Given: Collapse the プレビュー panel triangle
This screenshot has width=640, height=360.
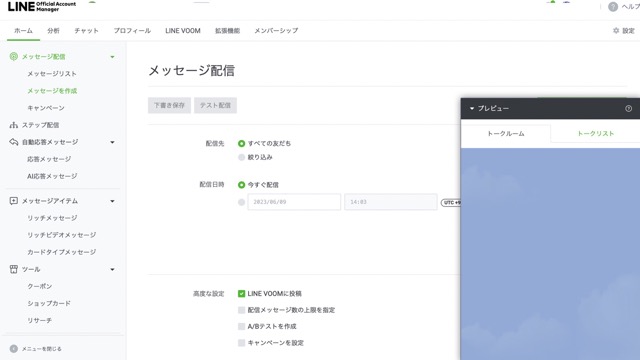Looking at the screenshot, I should (472, 109).
